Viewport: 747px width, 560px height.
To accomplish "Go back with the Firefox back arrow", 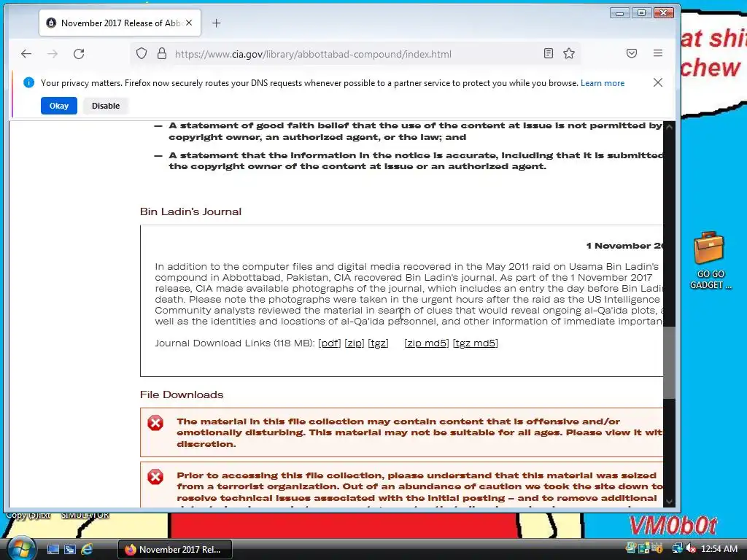I will click(x=26, y=54).
